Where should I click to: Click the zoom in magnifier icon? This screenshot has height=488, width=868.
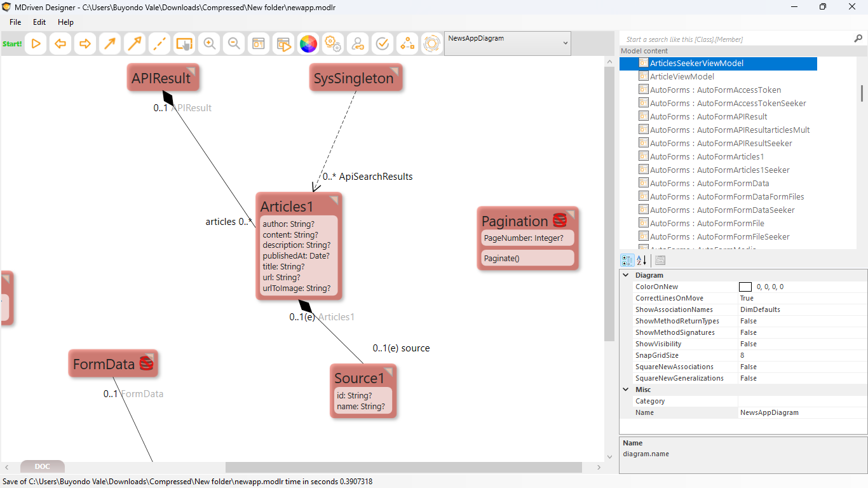coord(209,44)
